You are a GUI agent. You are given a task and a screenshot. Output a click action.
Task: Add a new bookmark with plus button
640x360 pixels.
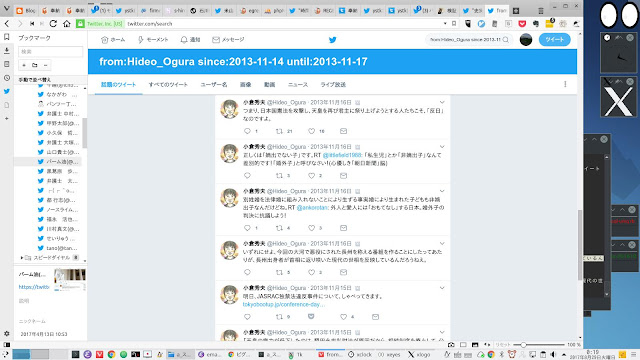pyautogui.click(x=24, y=65)
